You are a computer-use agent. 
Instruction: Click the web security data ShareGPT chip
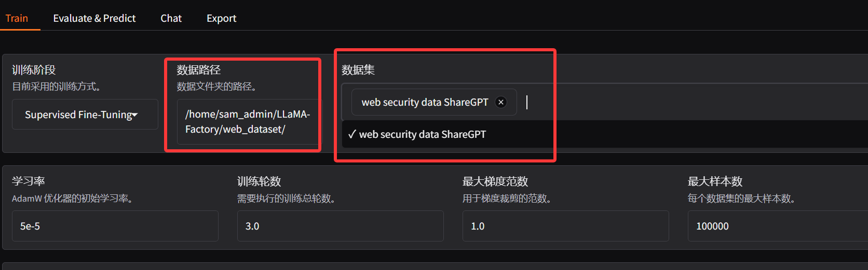(434, 102)
